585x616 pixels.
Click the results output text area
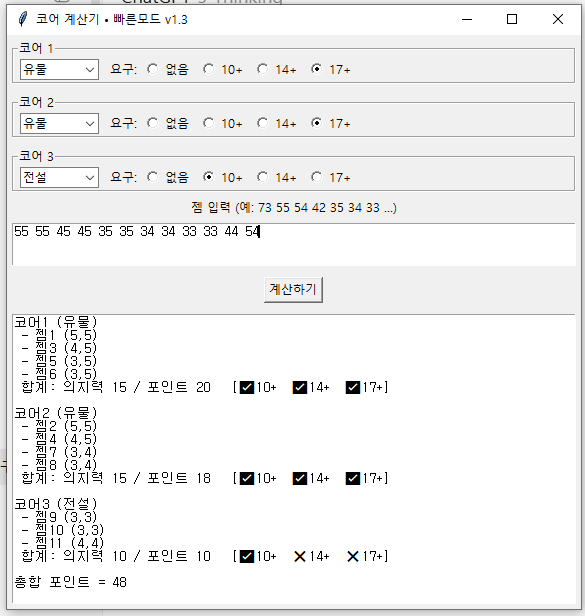294,458
